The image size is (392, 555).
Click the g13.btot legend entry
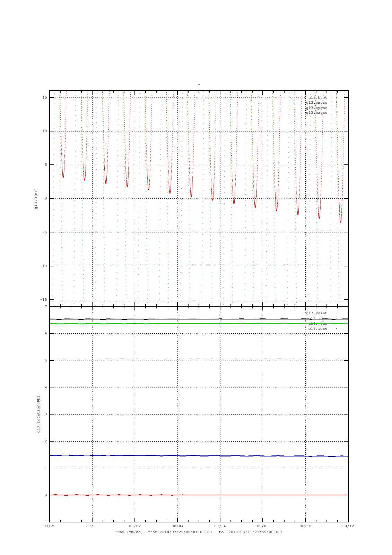(x=318, y=97)
